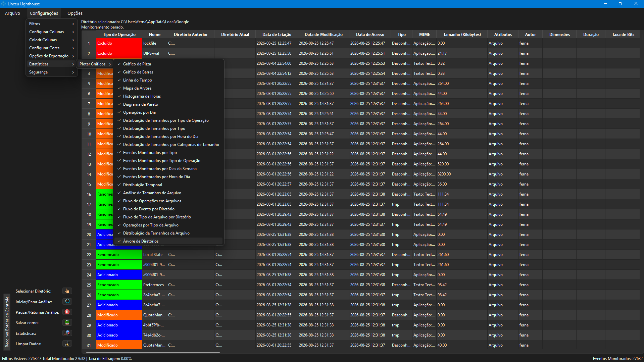
Task: Toggle Gráfico de Pizza option
Action: 168,64
